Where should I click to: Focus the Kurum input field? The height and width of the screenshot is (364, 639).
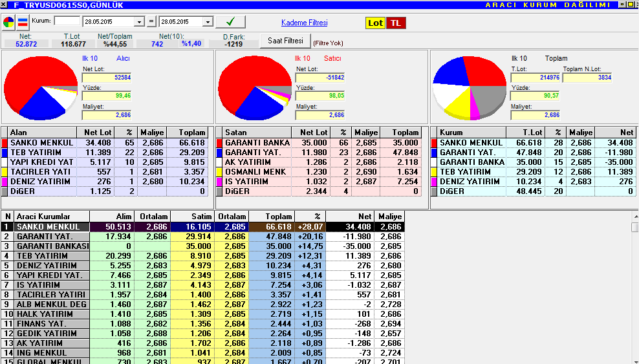(x=67, y=21)
